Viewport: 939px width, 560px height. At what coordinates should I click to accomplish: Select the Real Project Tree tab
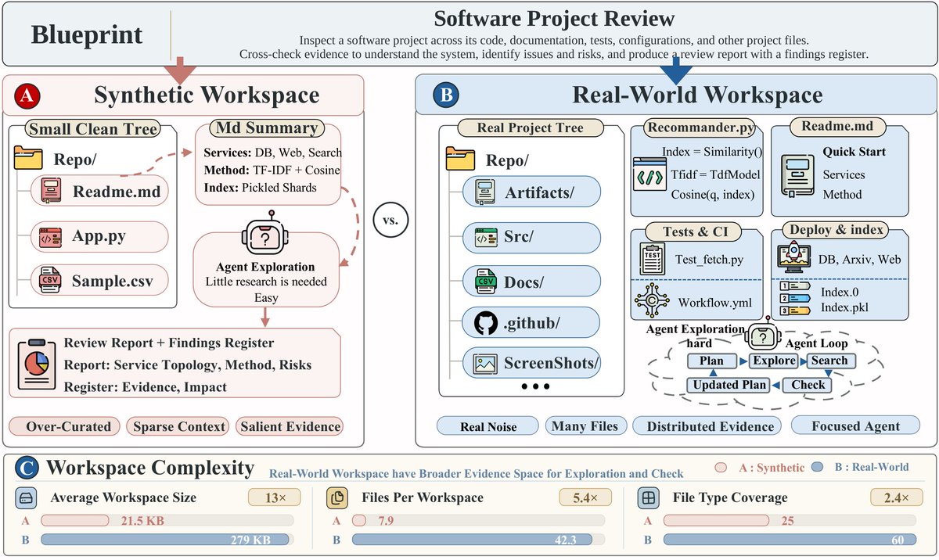click(531, 128)
